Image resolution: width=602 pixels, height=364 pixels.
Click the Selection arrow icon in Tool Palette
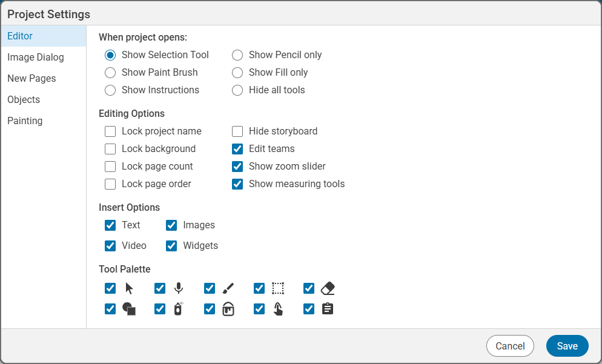[x=129, y=288]
